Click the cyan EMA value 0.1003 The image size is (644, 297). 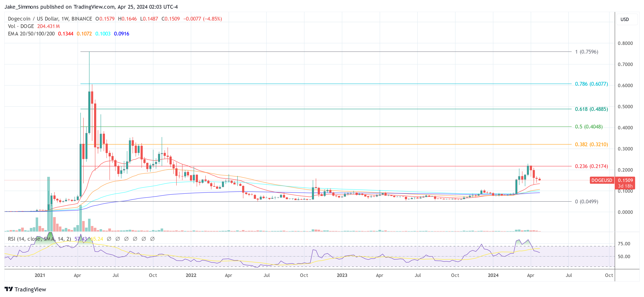pyautogui.click(x=103, y=34)
